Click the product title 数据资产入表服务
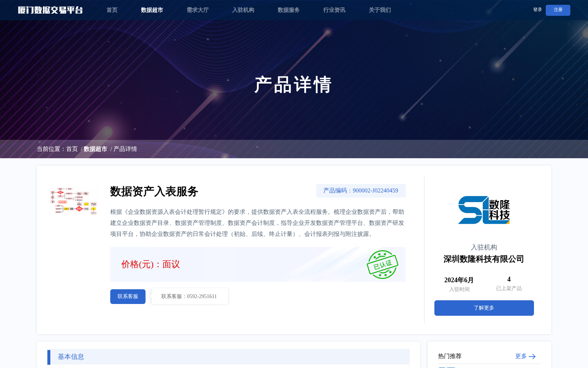Screen dimensions: 588x368 point(154,191)
